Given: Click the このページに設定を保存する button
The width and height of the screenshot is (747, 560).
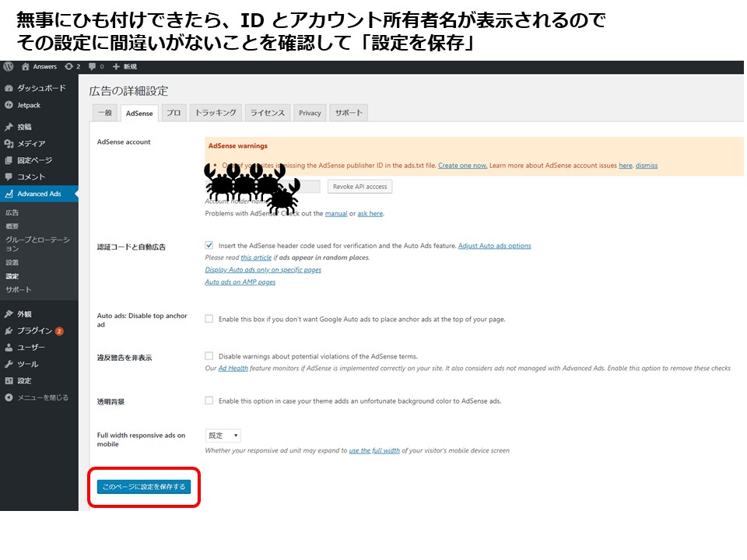Looking at the screenshot, I should point(144,487).
